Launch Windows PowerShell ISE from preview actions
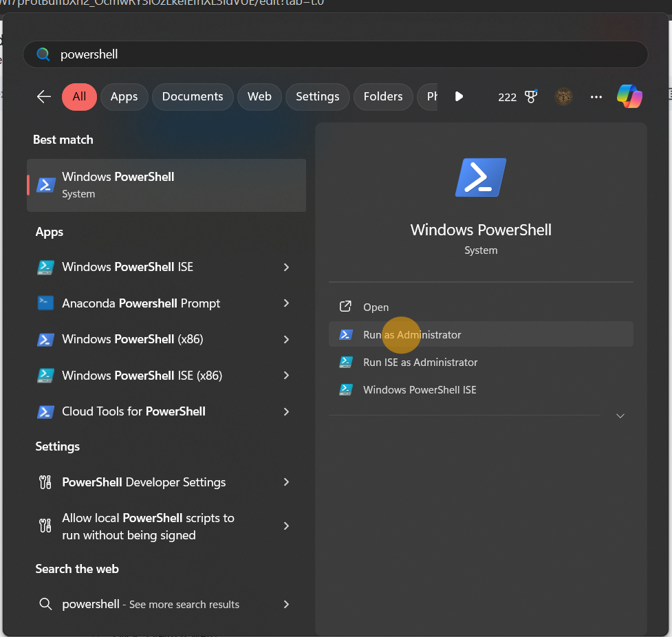The image size is (672, 637). tap(481, 389)
